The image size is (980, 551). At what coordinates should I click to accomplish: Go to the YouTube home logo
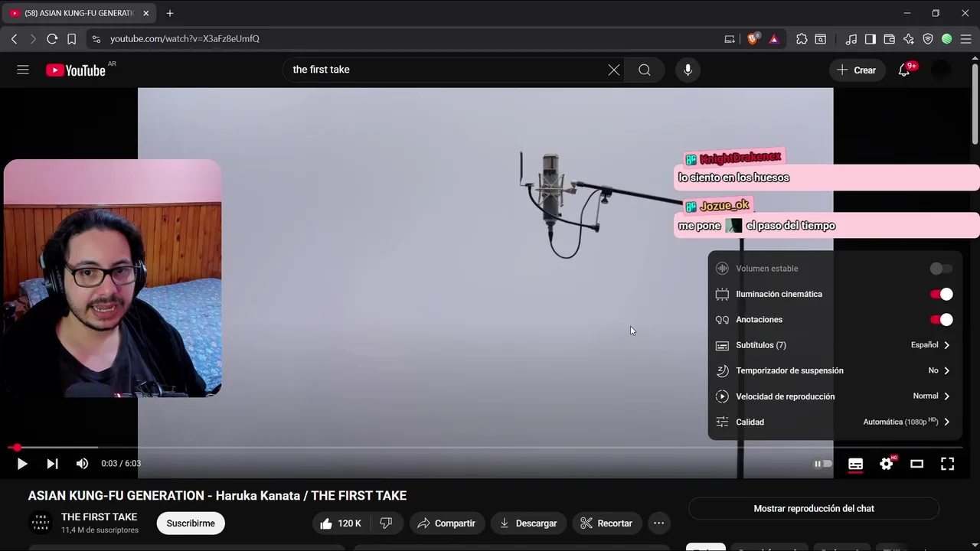(75, 70)
